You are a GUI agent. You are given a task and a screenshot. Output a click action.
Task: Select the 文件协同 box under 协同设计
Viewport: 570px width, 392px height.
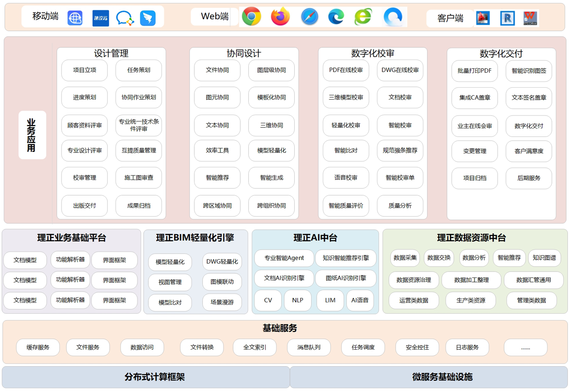click(217, 70)
